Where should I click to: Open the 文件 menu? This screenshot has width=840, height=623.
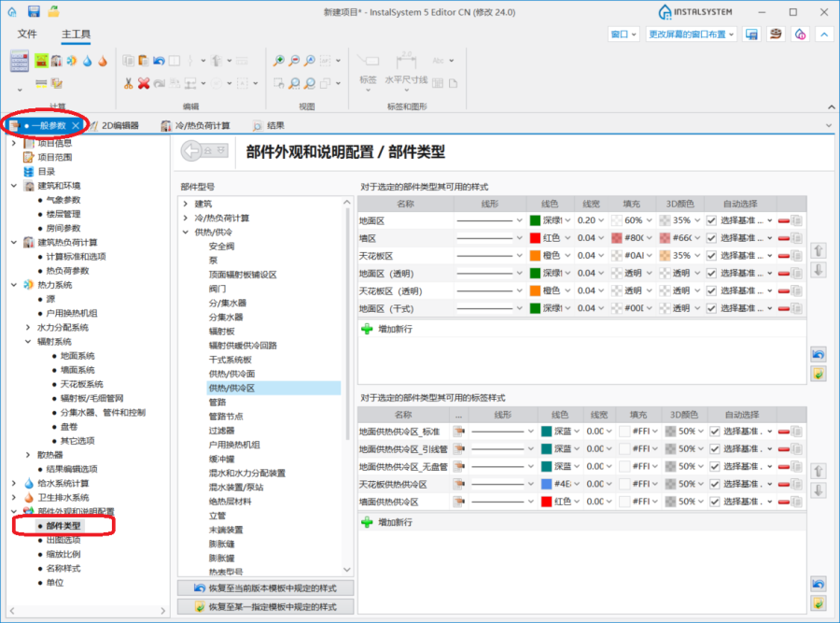(x=27, y=35)
